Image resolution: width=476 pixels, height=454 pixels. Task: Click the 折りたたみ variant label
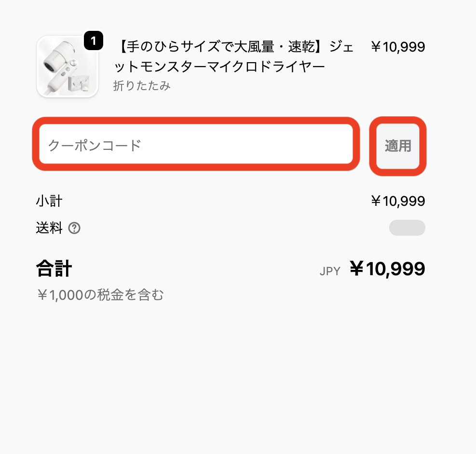(142, 86)
